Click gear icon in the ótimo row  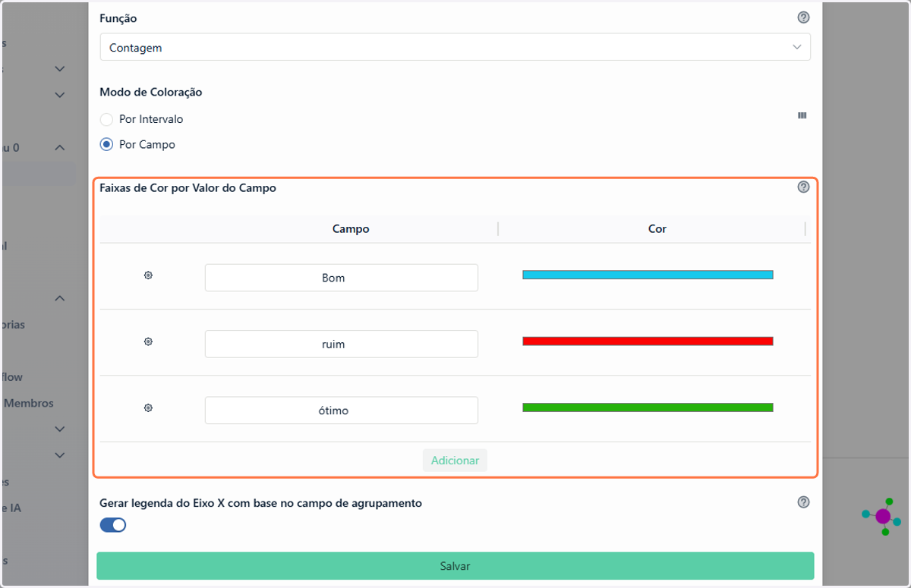click(148, 408)
